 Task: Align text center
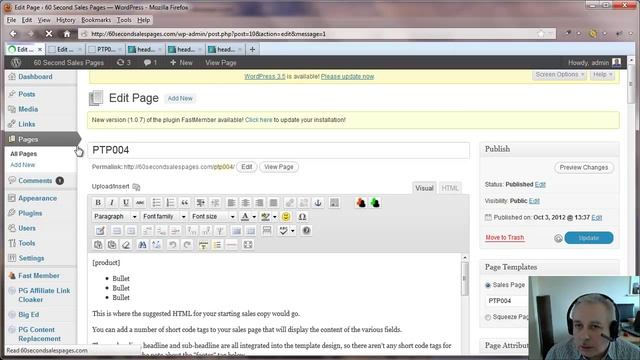coord(245,203)
